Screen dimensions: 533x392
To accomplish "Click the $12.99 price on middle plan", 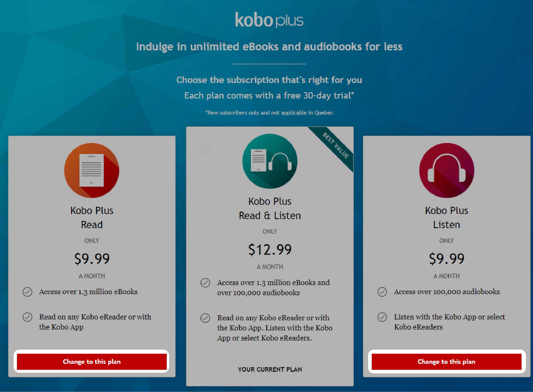I will point(270,250).
